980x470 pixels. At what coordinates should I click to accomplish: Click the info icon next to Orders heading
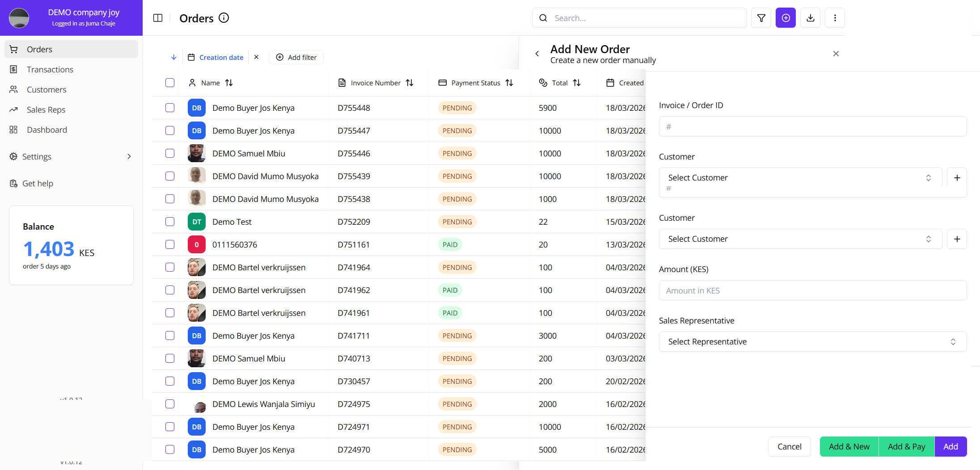pyautogui.click(x=224, y=18)
